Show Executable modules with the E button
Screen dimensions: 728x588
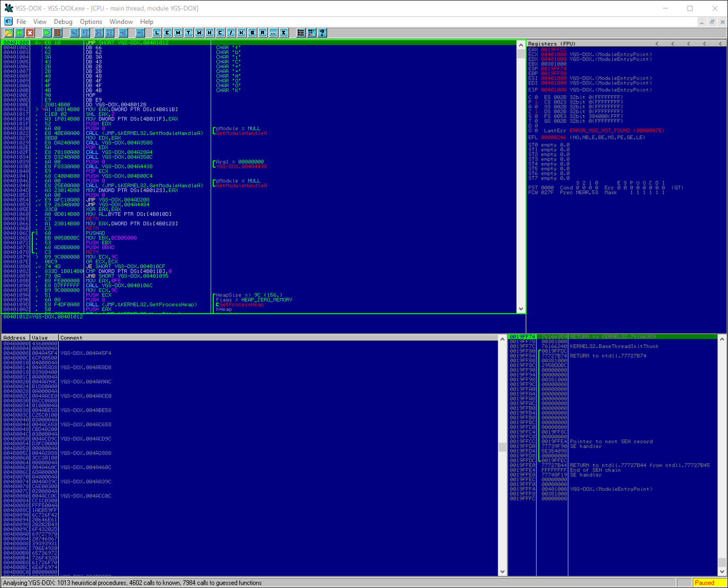[x=167, y=33]
